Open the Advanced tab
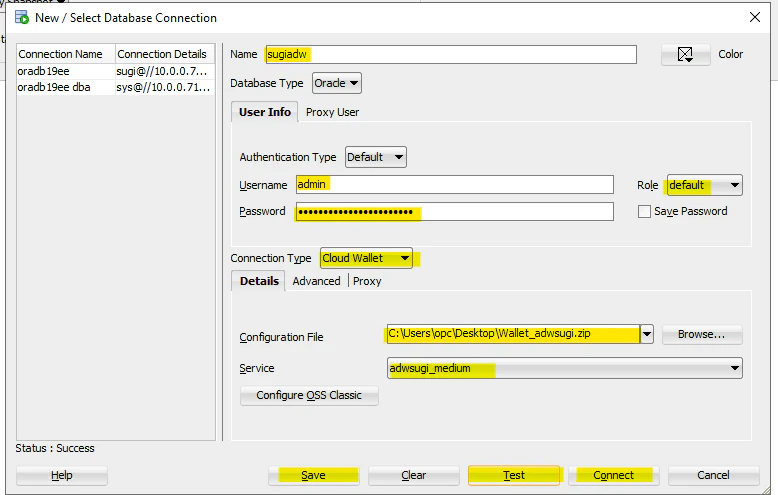778x495 pixels. 316,281
